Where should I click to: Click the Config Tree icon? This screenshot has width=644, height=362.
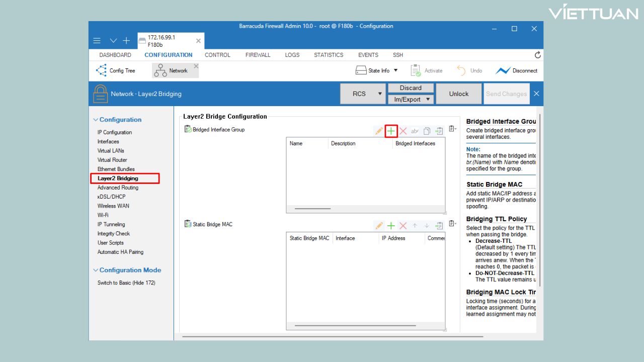[x=101, y=71]
